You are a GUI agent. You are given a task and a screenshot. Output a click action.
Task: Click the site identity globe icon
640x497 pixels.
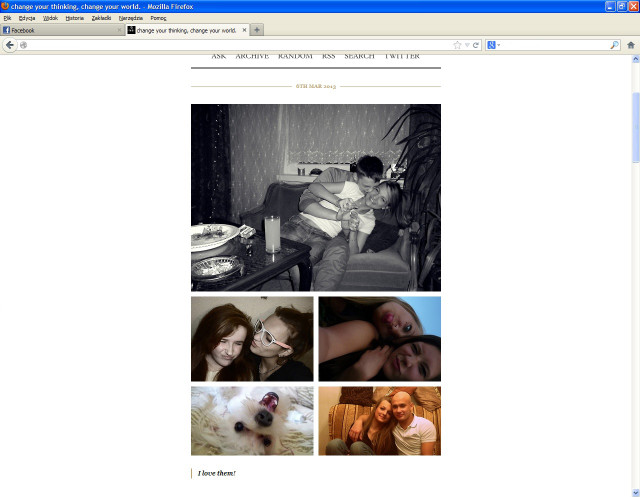(24, 45)
